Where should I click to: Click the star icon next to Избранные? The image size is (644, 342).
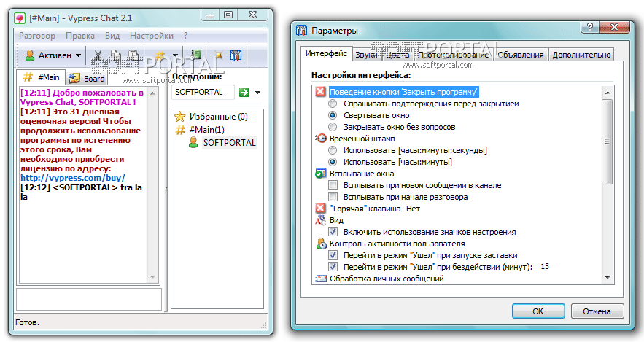pos(180,117)
